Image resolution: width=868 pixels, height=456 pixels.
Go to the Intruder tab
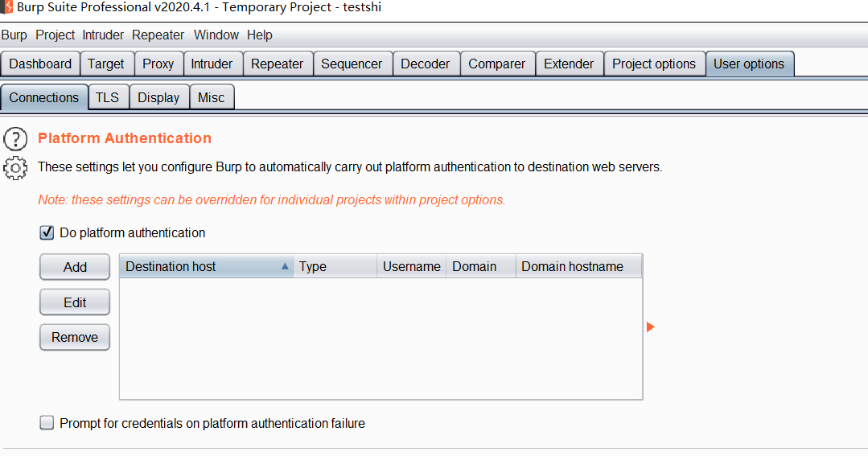point(212,64)
